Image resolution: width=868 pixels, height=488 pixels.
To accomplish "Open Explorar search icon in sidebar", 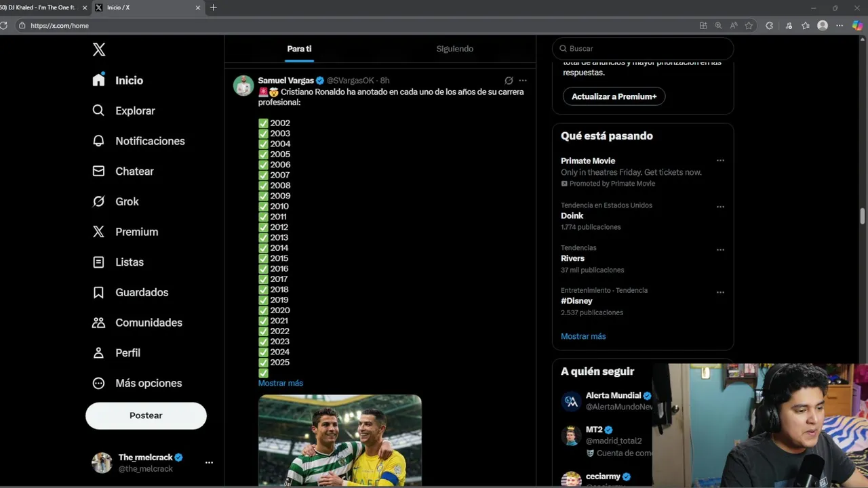I will 98,110.
